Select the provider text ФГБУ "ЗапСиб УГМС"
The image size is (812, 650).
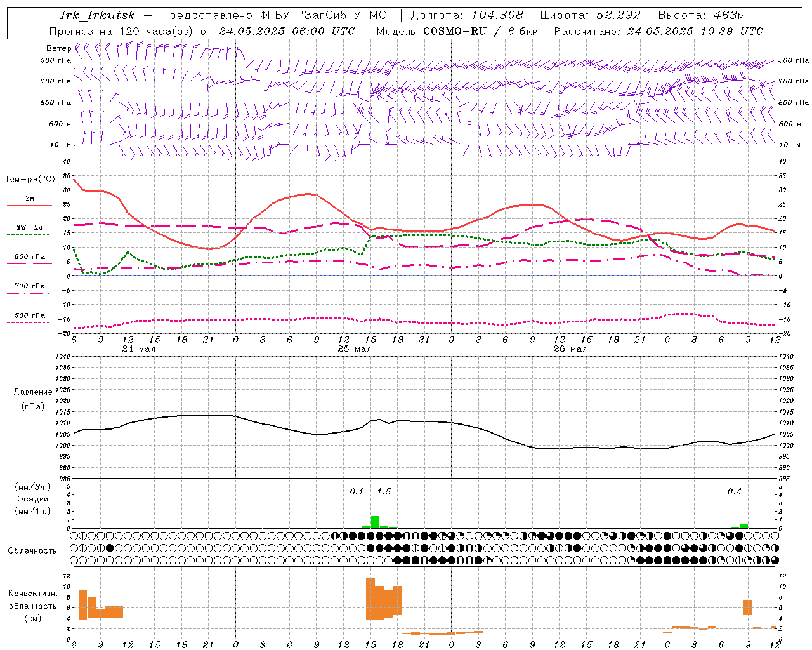[x=327, y=15]
